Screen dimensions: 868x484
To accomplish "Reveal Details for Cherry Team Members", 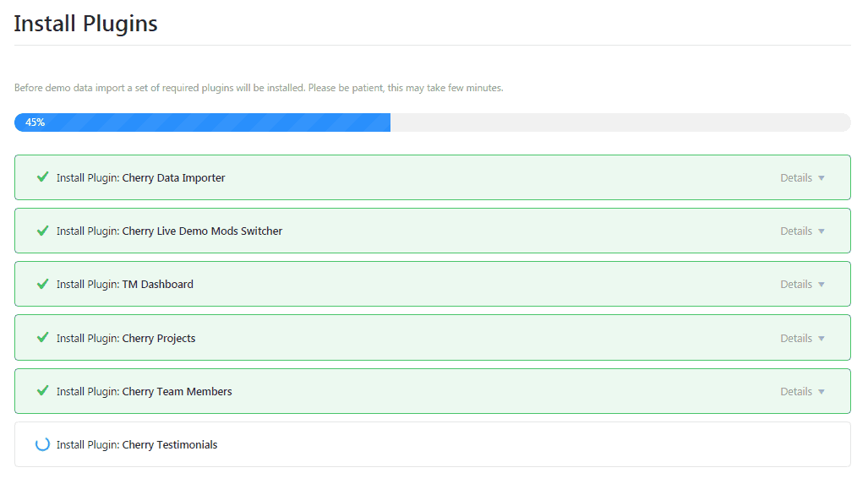I will pos(796,392).
